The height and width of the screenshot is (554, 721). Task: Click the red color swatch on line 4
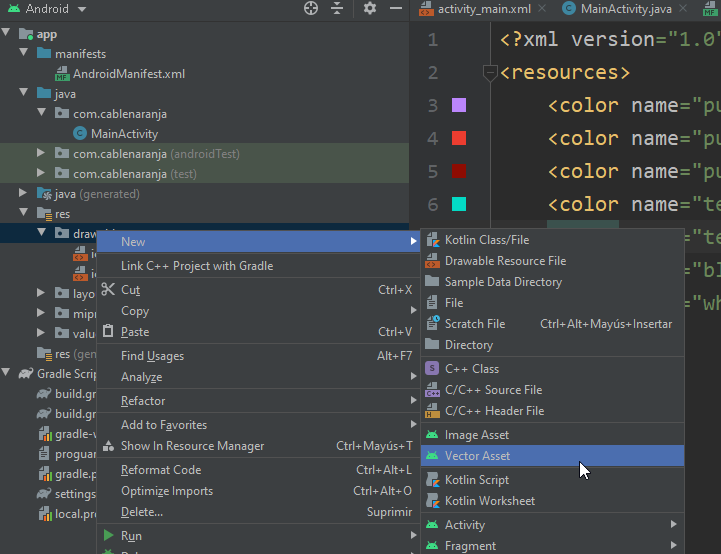459,138
